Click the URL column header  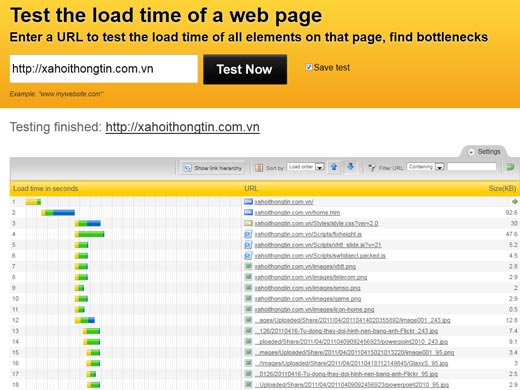click(x=251, y=189)
